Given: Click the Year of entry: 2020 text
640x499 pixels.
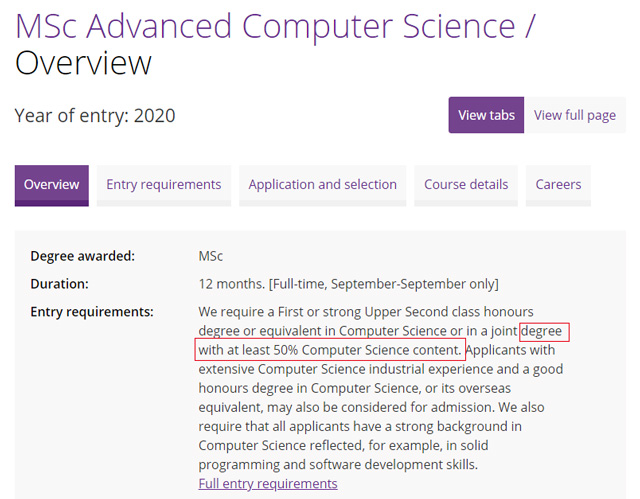Looking at the screenshot, I should tap(95, 115).
